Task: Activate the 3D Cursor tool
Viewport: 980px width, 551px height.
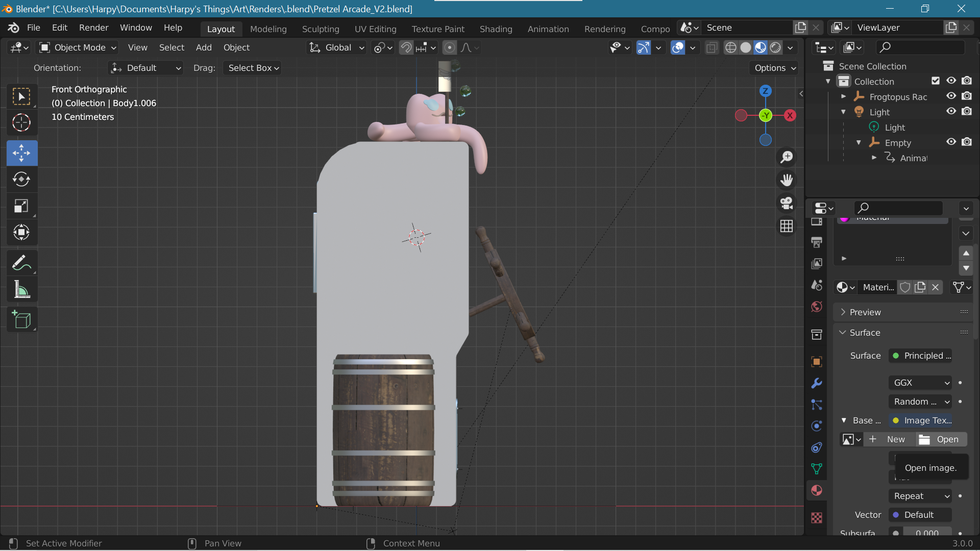Action: [21, 122]
